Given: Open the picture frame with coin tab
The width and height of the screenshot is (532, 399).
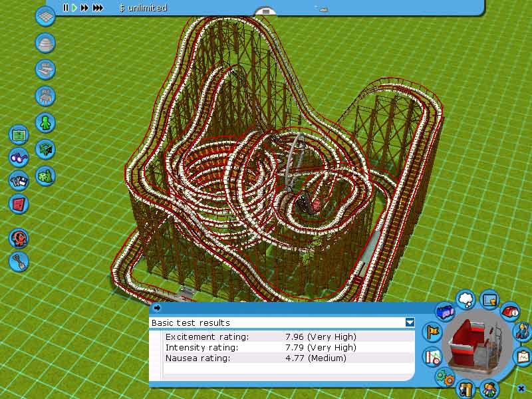Looking at the screenshot, I should 489,300.
